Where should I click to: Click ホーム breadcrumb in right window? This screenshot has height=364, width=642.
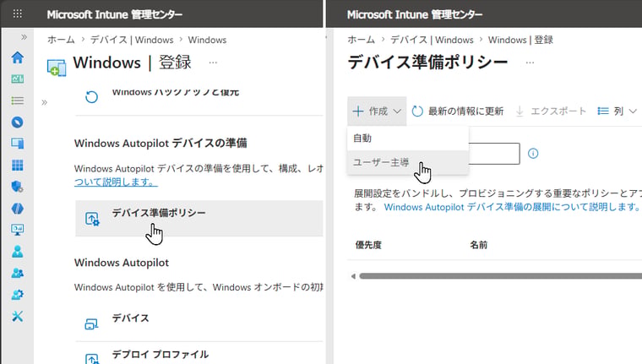362,40
